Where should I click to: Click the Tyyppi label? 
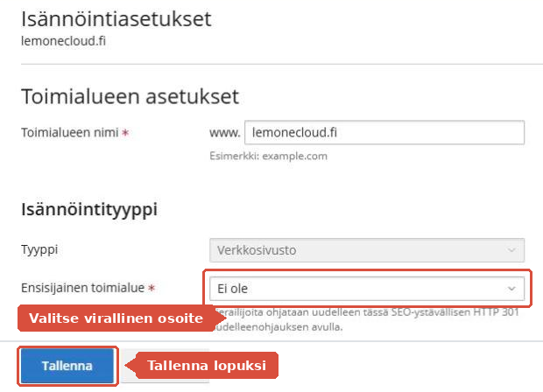(x=39, y=249)
